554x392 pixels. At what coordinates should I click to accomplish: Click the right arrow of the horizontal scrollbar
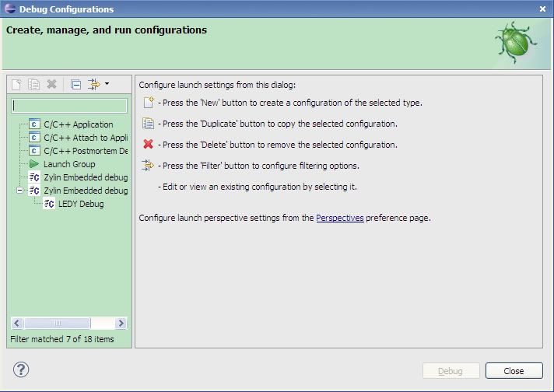(x=121, y=323)
